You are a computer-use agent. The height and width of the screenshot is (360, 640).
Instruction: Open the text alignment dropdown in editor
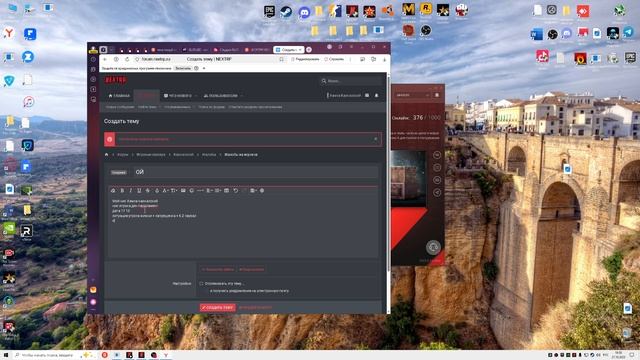[x=209, y=191]
